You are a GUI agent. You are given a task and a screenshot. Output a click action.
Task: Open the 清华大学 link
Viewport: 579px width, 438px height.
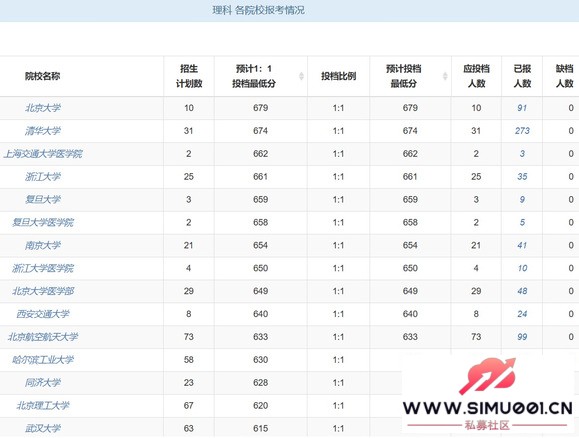43,131
